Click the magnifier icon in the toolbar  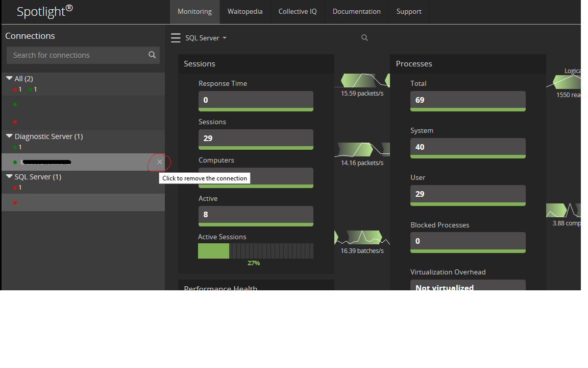click(364, 38)
